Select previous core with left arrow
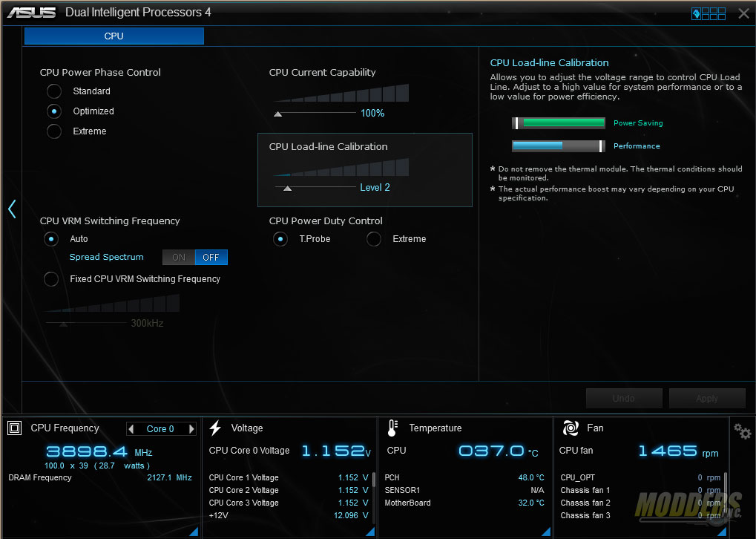 (131, 429)
